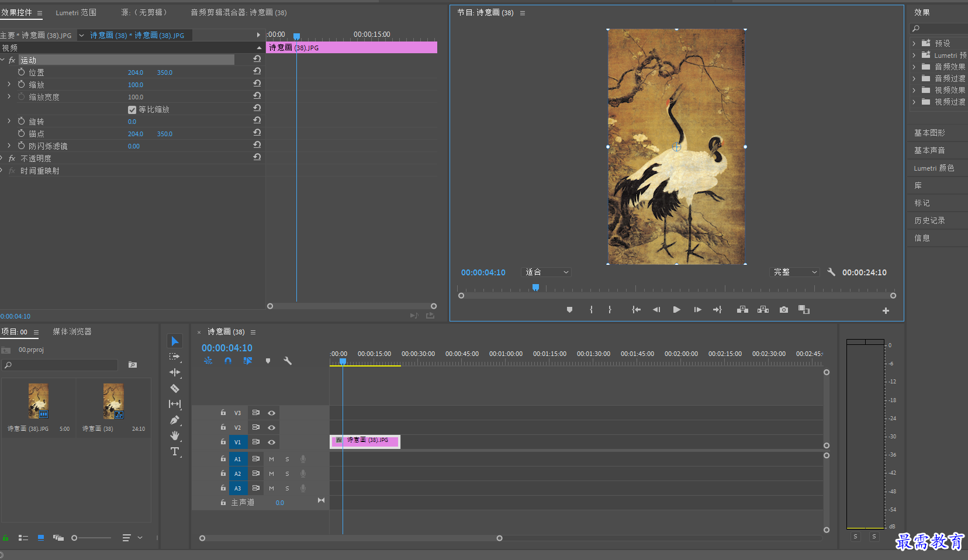The height and width of the screenshot is (560, 968).
Task: Select the Ripple Edit tool
Action: 175,372
